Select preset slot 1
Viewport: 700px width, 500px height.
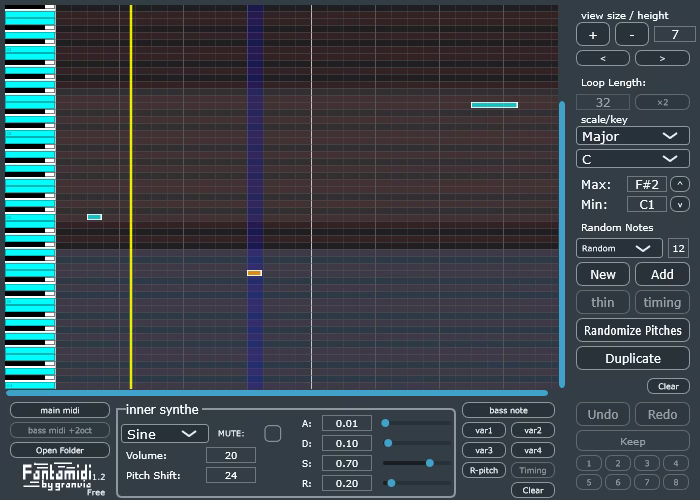tap(589, 463)
